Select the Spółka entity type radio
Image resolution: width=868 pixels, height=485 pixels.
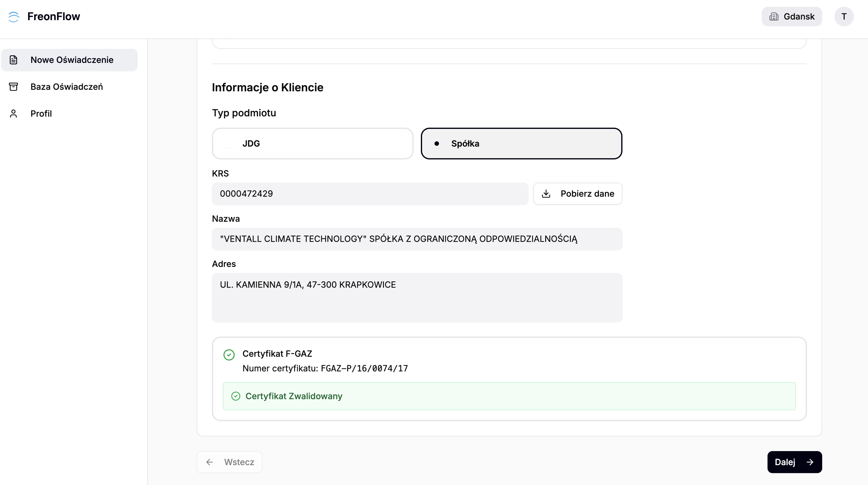[437, 144]
